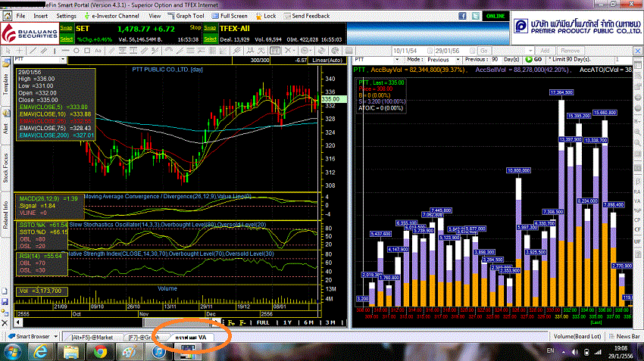Select the VA tab at bottom
This screenshot has height=361, width=644.
tap(192, 338)
